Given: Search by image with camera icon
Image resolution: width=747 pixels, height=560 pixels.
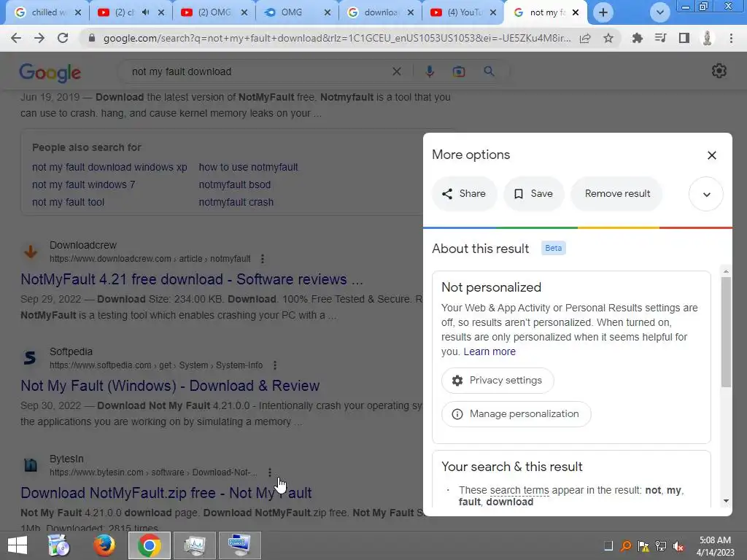Looking at the screenshot, I should coord(459,71).
